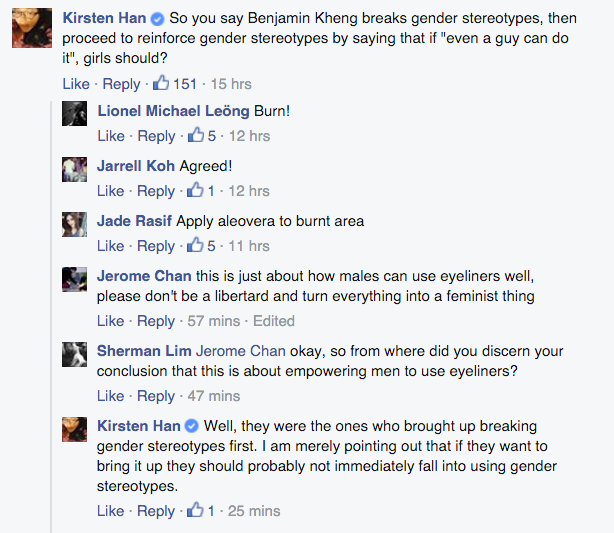Image resolution: width=614 pixels, height=533 pixels.
Task: Click the thumbs-up icon showing 151 likes
Action: tap(160, 83)
